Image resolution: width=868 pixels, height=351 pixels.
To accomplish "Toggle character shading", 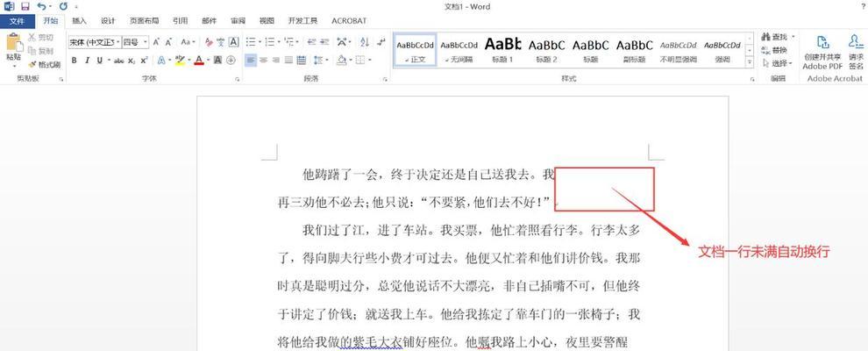I will coord(218,60).
